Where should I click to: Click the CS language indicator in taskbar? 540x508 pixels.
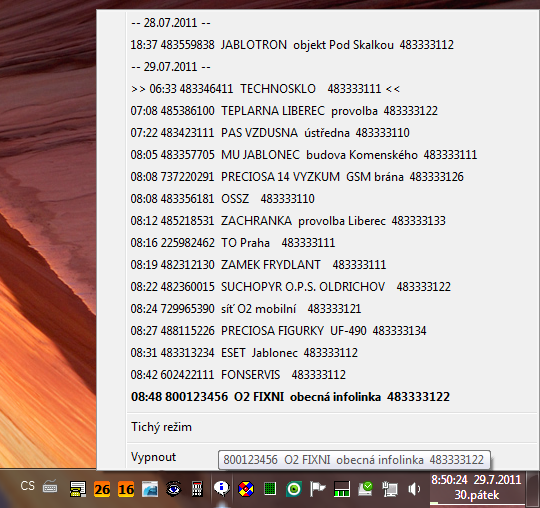click(x=28, y=486)
